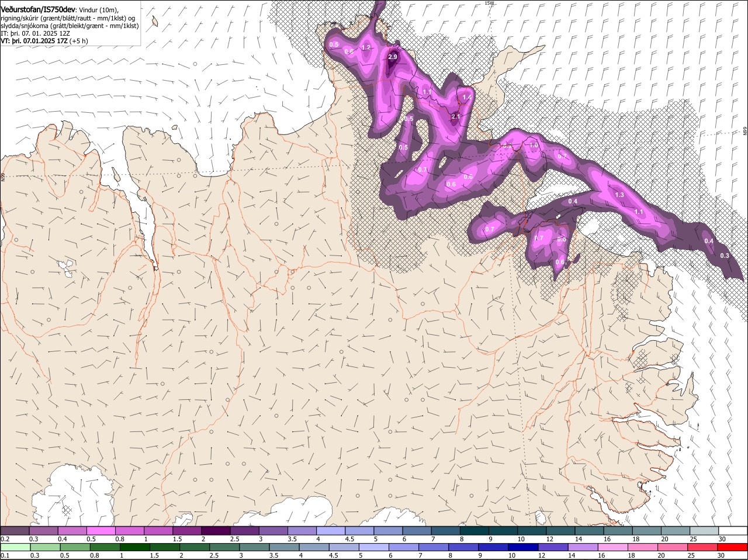Select the IT: þri. 07. 01. 2025 12Z line

point(36,33)
